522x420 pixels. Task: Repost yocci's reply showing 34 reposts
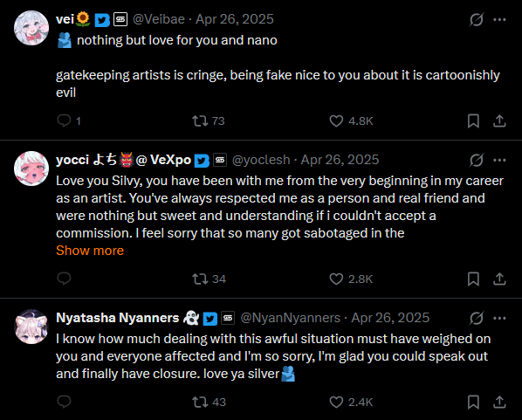(200, 279)
